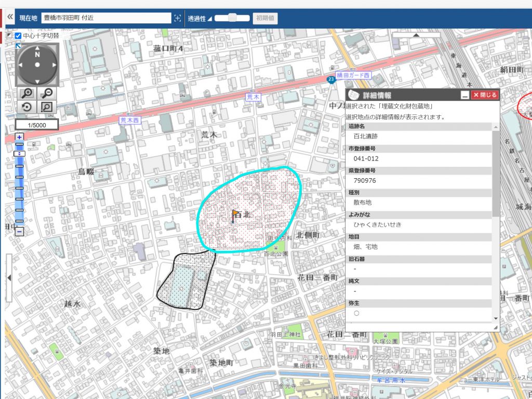The width and height of the screenshot is (532, 399).
Task: Click the 詳細情報 panel title icon
Action: 354,95
